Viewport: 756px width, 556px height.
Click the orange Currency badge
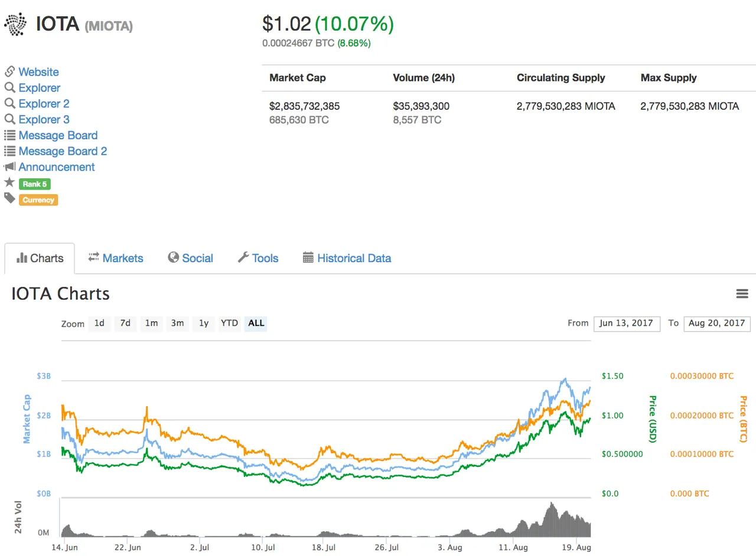[38, 200]
